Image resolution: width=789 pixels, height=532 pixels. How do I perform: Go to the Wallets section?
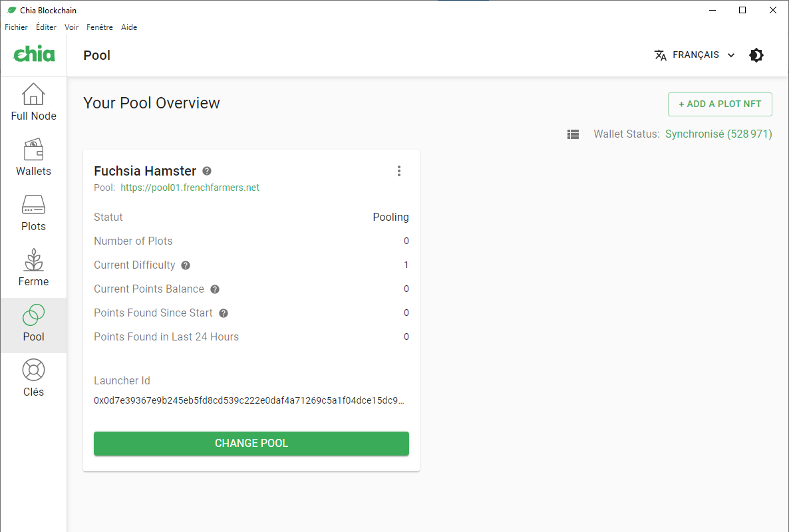(x=33, y=158)
